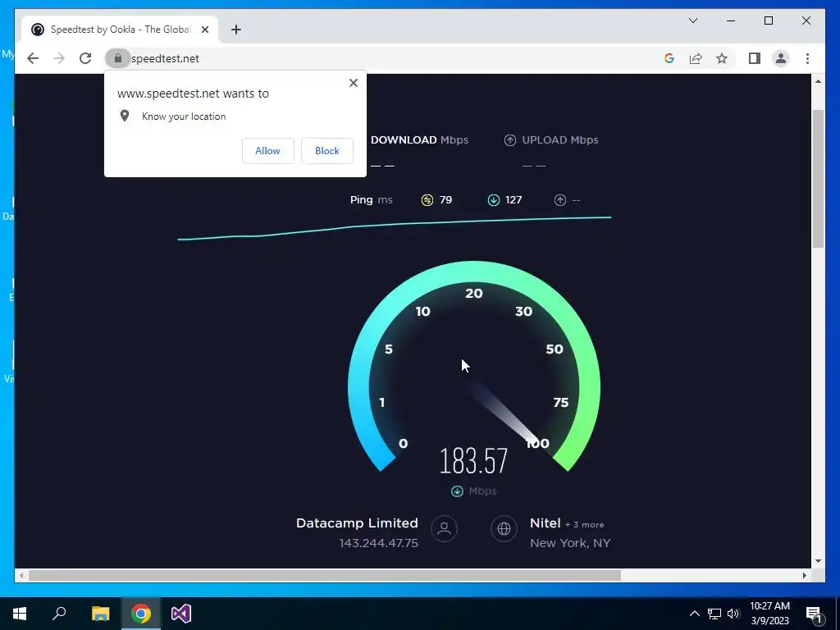Click the location pin icon in popup
Screen dimensions: 840x630
coord(125,116)
